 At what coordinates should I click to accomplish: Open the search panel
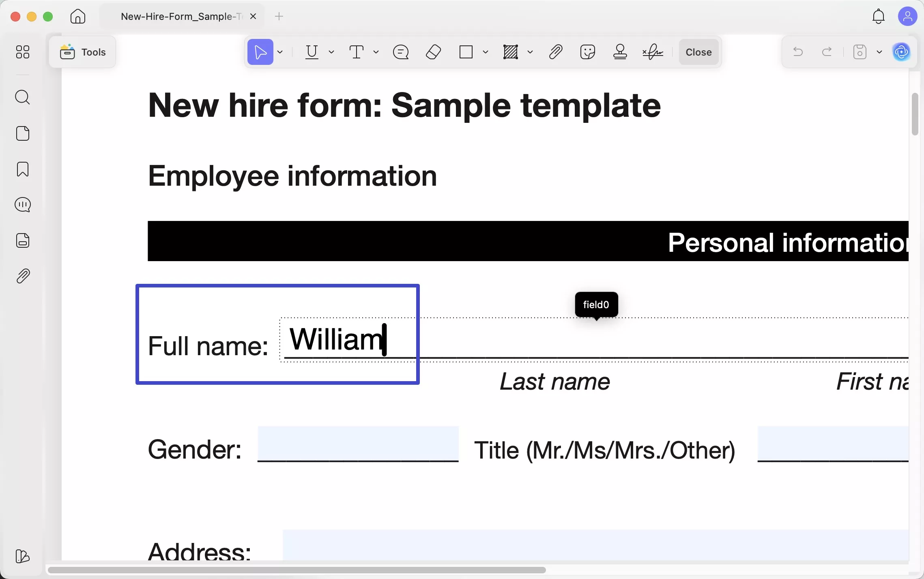pos(23,97)
